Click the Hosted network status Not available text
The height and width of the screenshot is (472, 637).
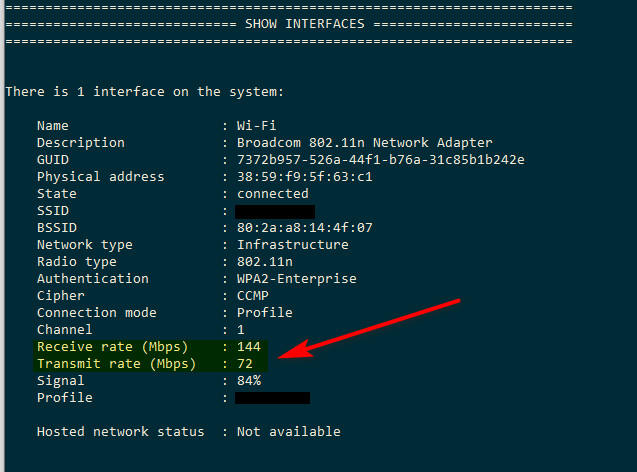288,432
